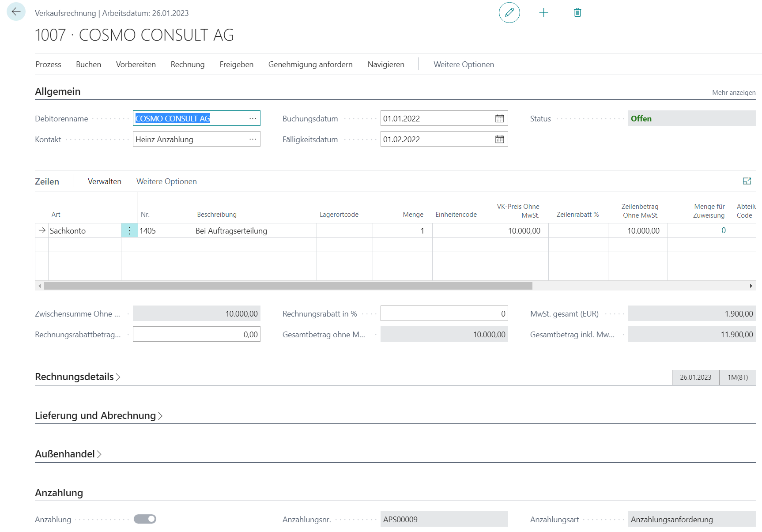Click the horizontal scrollbar in the lines grid
Viewport: 762px width, 532px height.
(288, 286)
